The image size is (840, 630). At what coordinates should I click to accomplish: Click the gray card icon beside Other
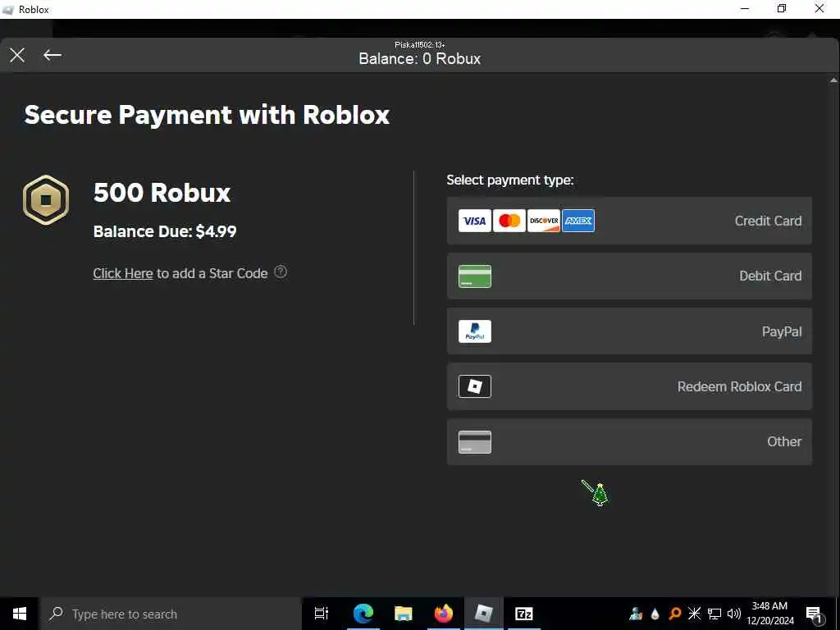point(475,442)
